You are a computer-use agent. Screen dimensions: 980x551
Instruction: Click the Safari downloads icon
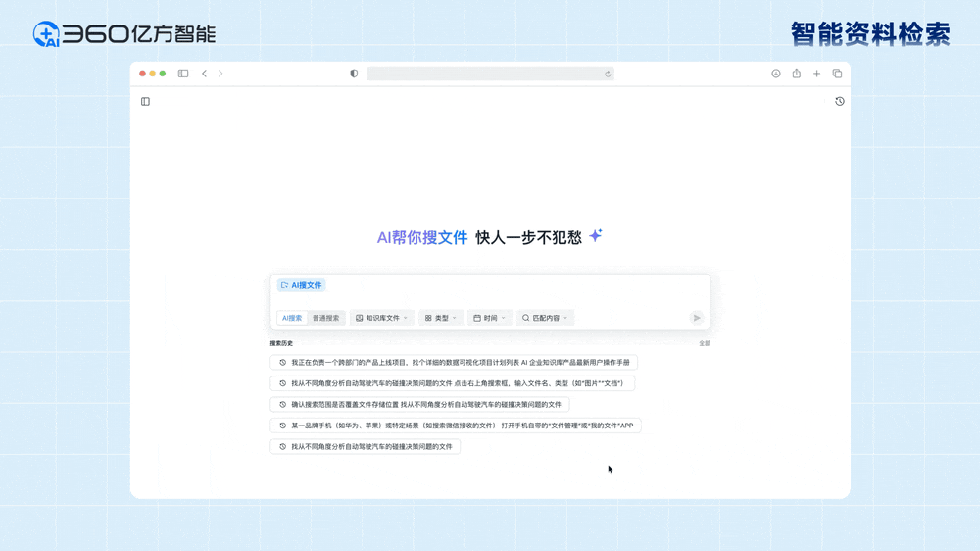tap(775, 74)
